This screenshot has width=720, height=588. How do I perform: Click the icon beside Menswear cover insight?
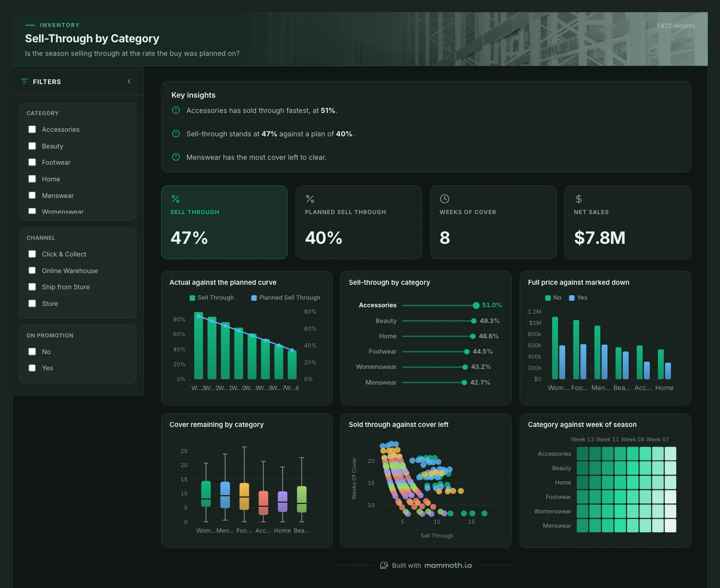[176, 157]
